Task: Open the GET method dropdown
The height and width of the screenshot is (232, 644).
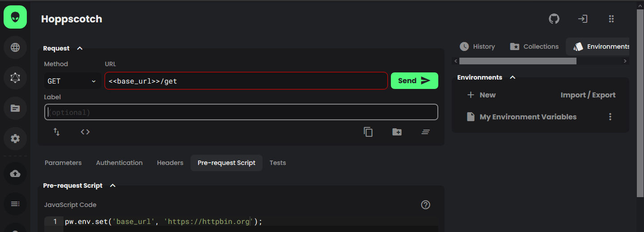Action: click(72, 81)
